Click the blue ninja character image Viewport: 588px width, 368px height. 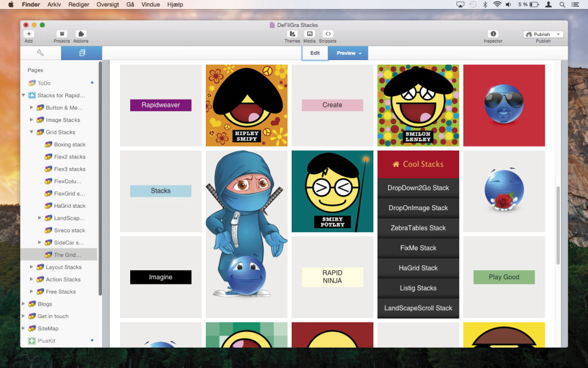[247, 225]
